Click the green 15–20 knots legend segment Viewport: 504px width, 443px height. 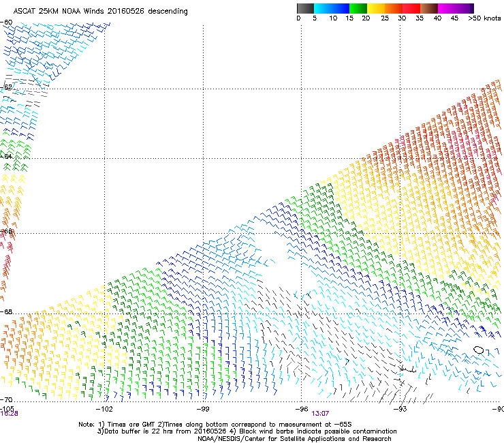tap(358, 8)
